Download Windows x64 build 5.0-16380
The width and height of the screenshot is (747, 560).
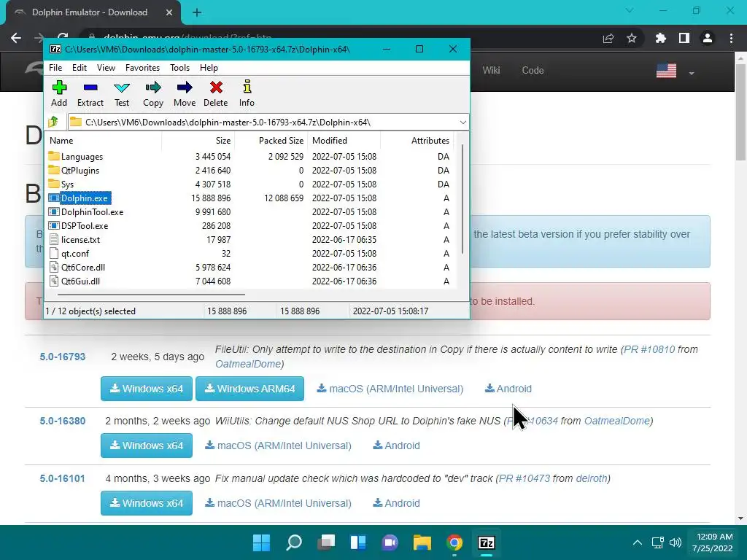pos(146,446)
